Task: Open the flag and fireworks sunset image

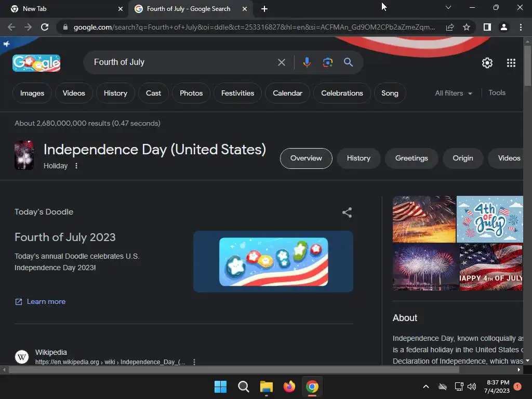Action: [424, 219]
